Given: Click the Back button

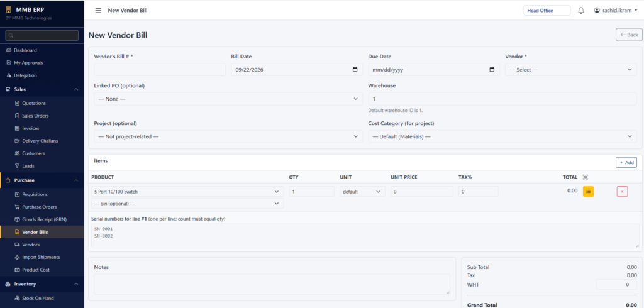Looking at the screenshot, I should point(629,35).
